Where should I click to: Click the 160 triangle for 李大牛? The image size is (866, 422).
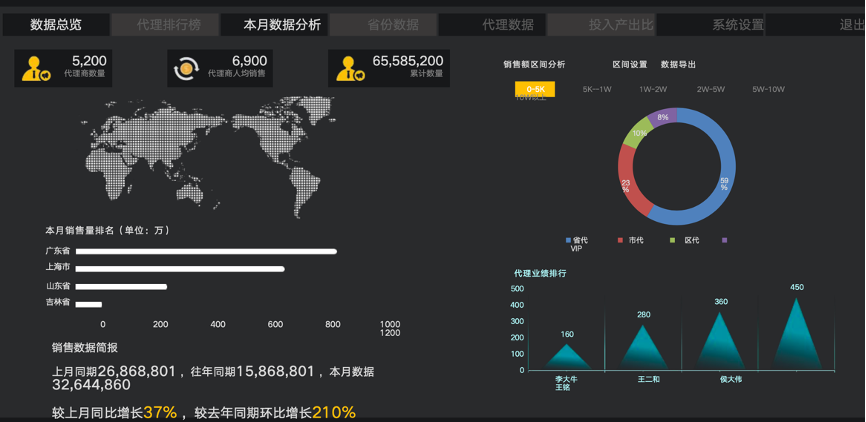[x=567, y=357]
